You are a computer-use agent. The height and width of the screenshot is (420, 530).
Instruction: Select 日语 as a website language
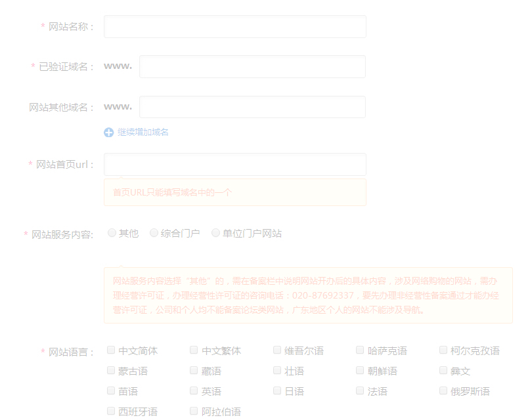click(x=276, y=390)
